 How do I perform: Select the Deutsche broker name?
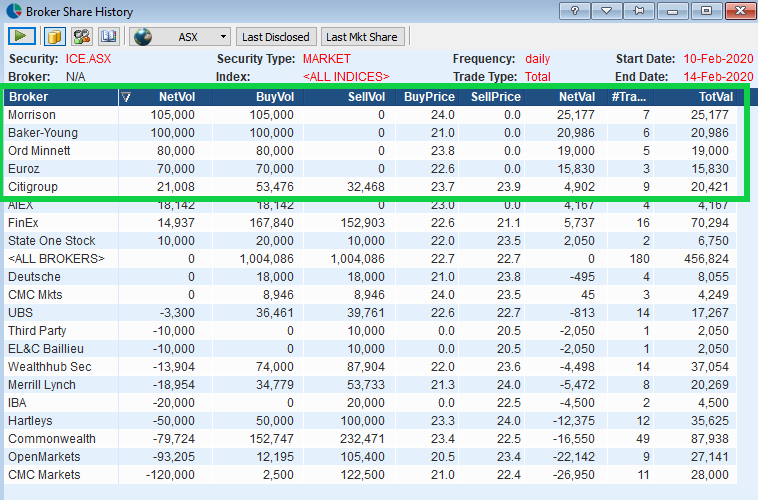tap(34, 277)
